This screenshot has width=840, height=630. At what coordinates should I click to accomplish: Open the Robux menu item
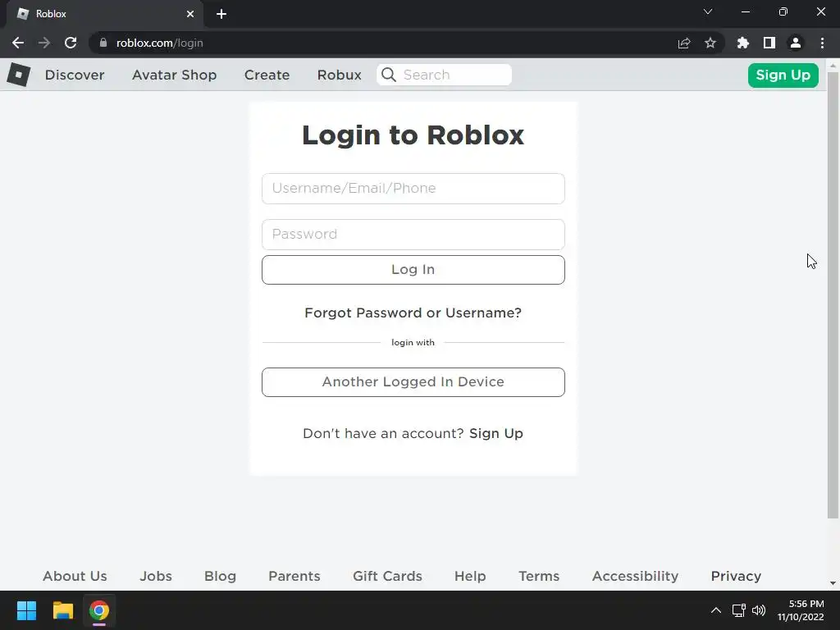(339, 75)
